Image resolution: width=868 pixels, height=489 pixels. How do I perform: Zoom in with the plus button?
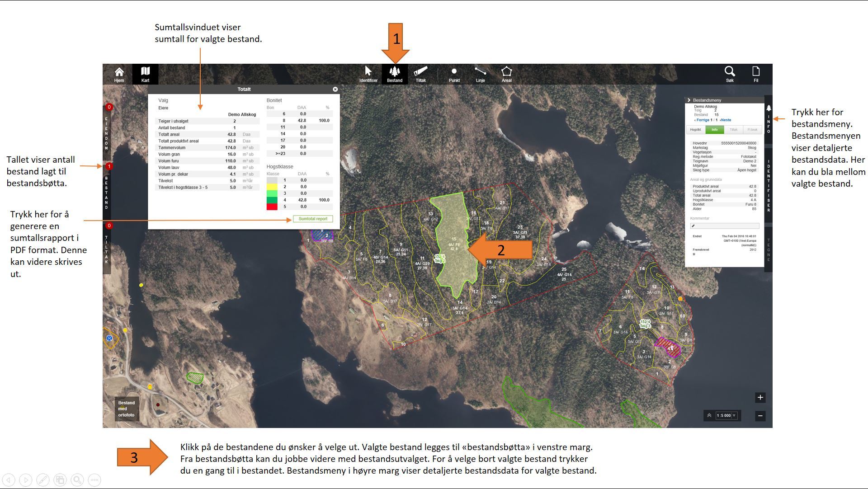tap(760, 398)
